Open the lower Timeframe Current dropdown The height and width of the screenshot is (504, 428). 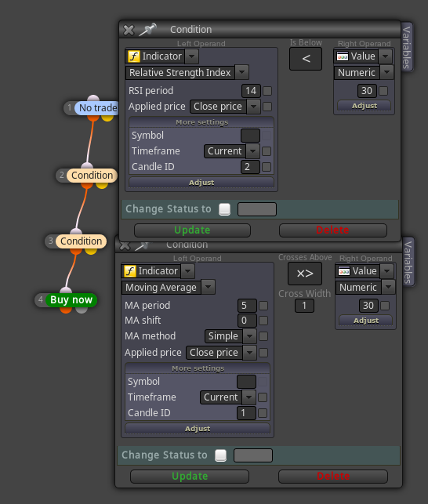(x=249, y=397)
